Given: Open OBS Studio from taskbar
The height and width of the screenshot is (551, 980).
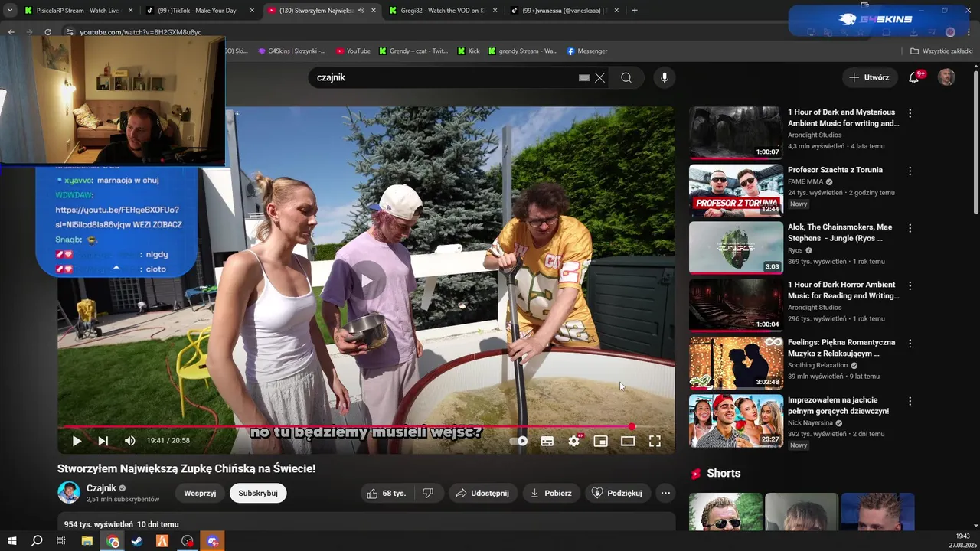Looking at the screenshot, I should (x=188, y=541).
